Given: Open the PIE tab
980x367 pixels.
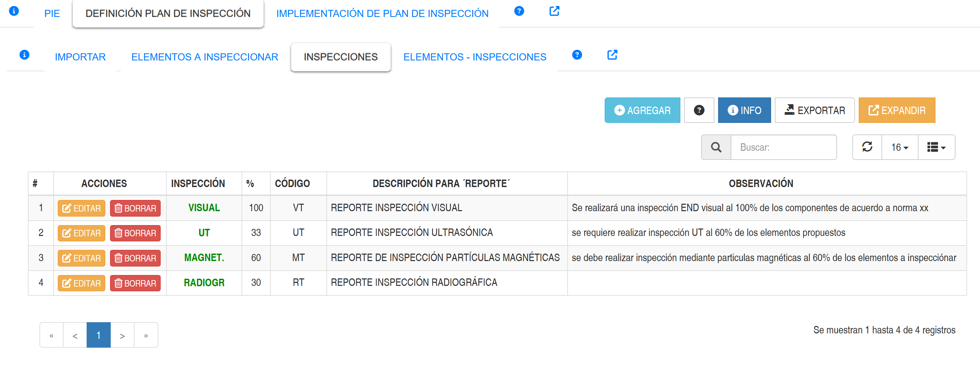Looking at the screenshot, I should coord(52,14).
